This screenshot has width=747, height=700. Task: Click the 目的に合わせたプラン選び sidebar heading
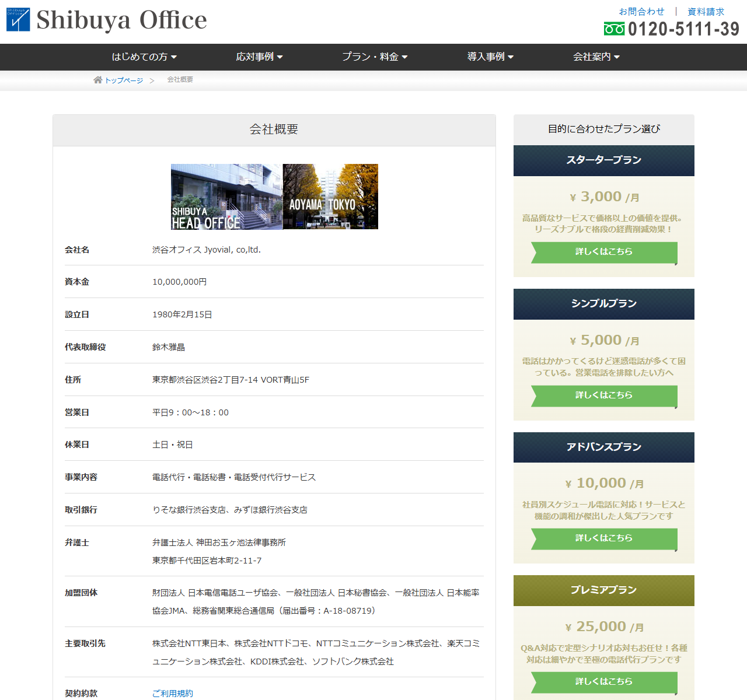[x=604, y=129]
